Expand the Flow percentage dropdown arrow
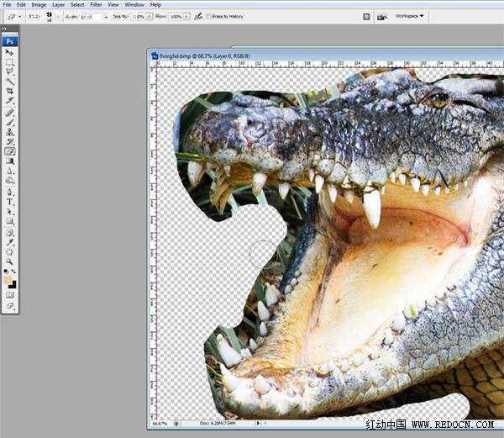 point(187,16)
